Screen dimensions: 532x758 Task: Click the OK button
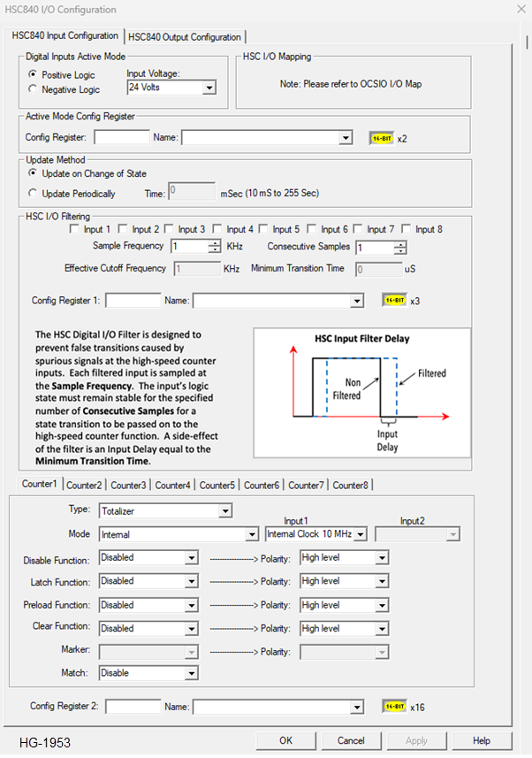[x=285, y=740]
